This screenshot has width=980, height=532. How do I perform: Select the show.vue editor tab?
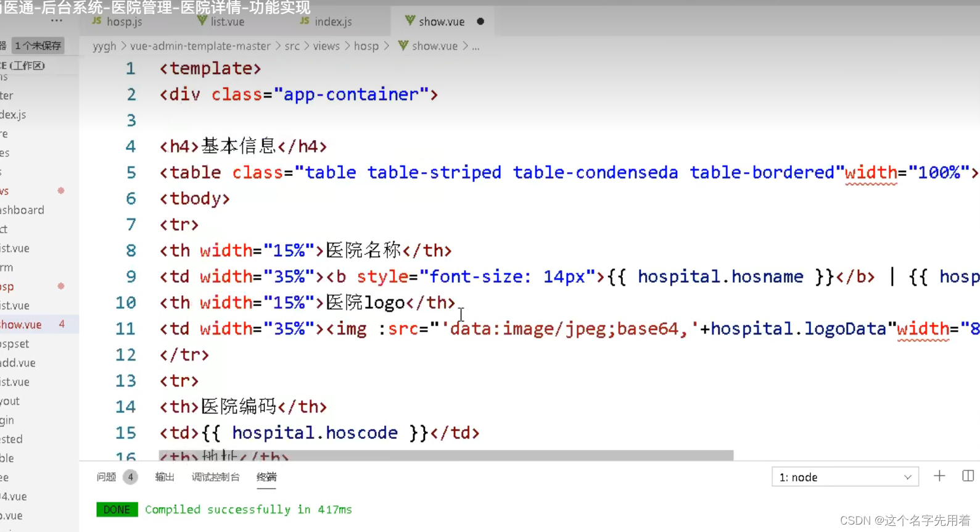442,22
